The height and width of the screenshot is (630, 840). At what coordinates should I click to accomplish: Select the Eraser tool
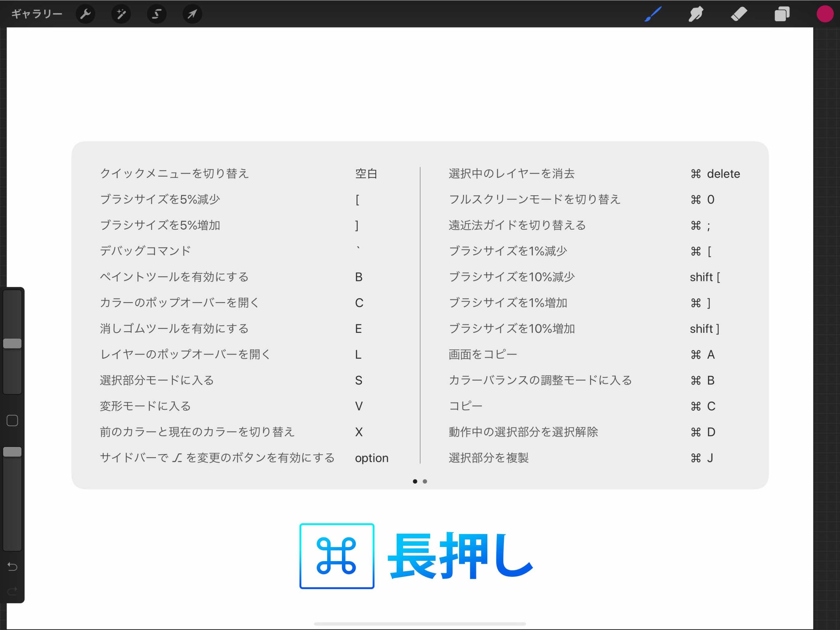tap(739, 14)
